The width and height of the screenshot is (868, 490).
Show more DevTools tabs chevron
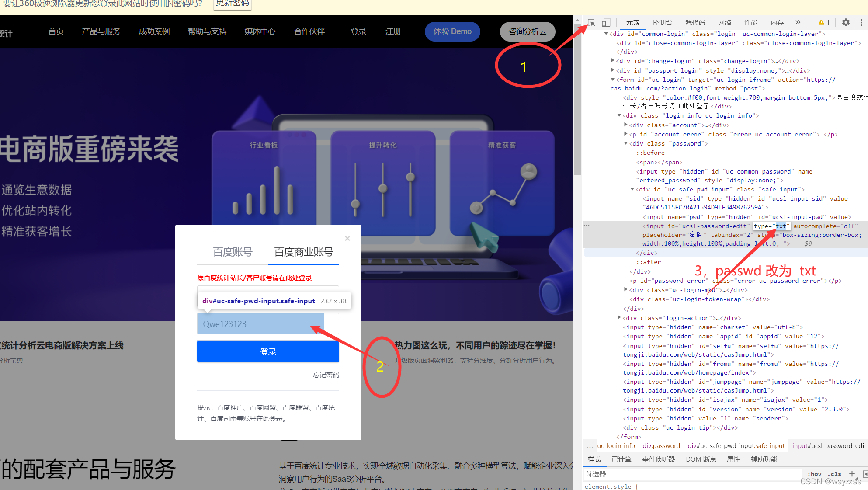coord(798,22)
